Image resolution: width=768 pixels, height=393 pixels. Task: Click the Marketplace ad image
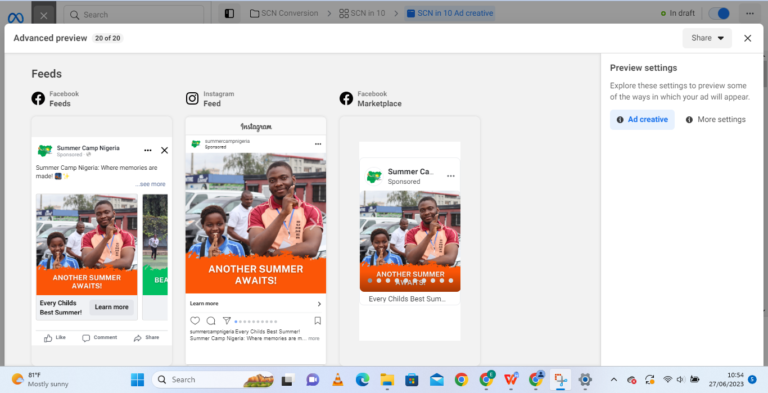click(x=410, y=241)
